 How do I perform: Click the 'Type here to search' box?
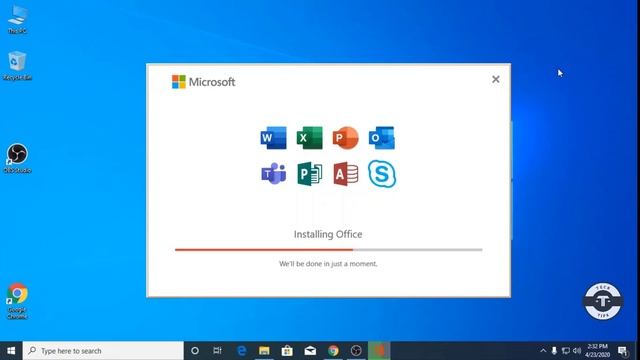[x=103, y=351]
